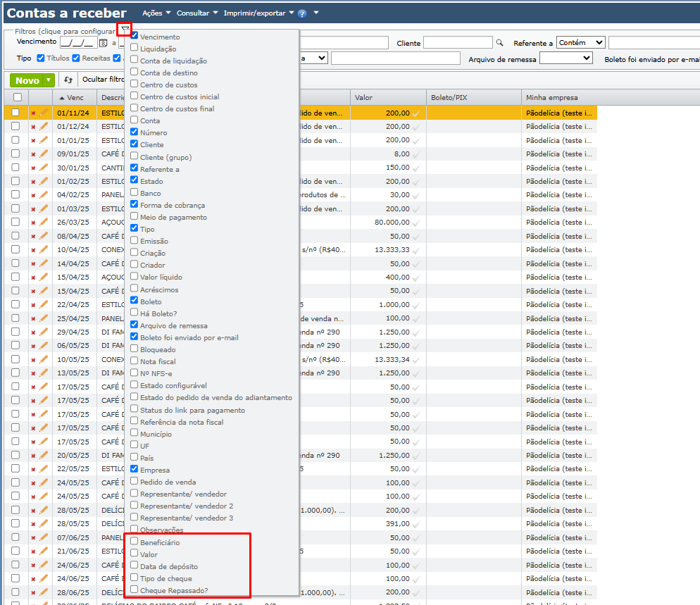
Task: Click the Boleto/PIX column header
Action: click(x=474, y=97)
